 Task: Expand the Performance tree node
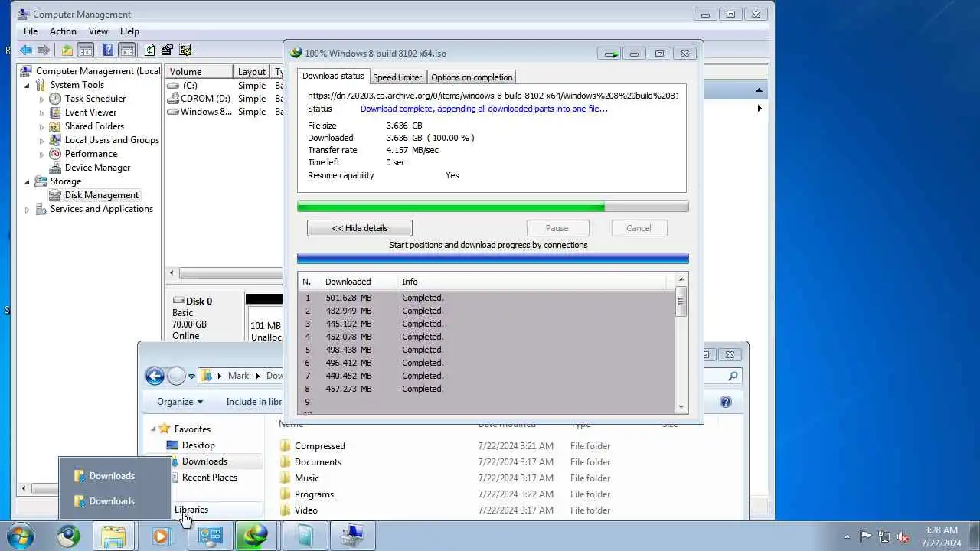click(41, 154)
